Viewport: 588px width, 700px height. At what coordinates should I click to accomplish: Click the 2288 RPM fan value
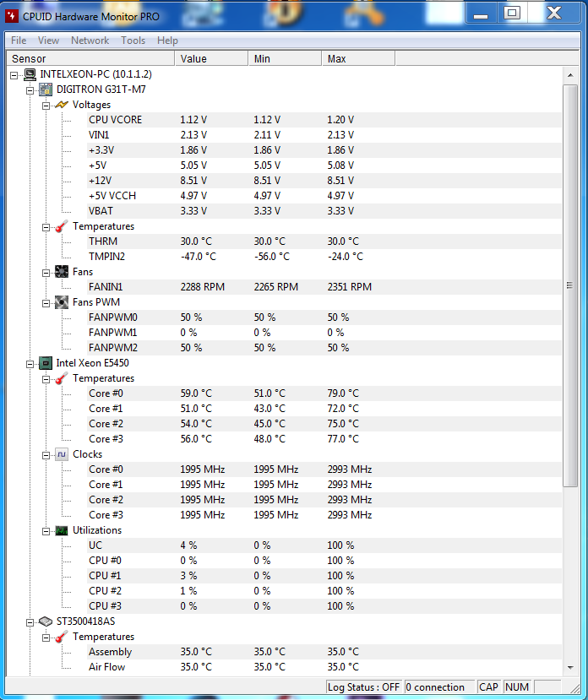(203, 287)
